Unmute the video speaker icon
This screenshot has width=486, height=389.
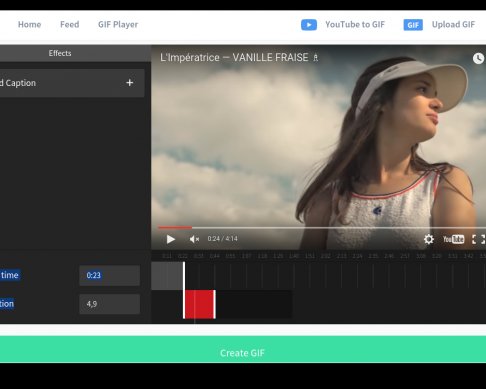[x=194, y=239]
